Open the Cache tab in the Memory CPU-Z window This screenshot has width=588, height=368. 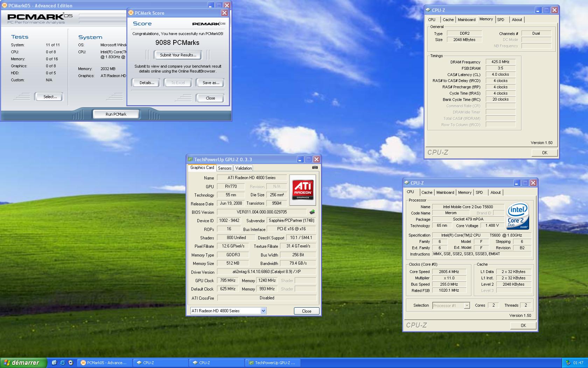pyautogui.click(x=448, y=20)
